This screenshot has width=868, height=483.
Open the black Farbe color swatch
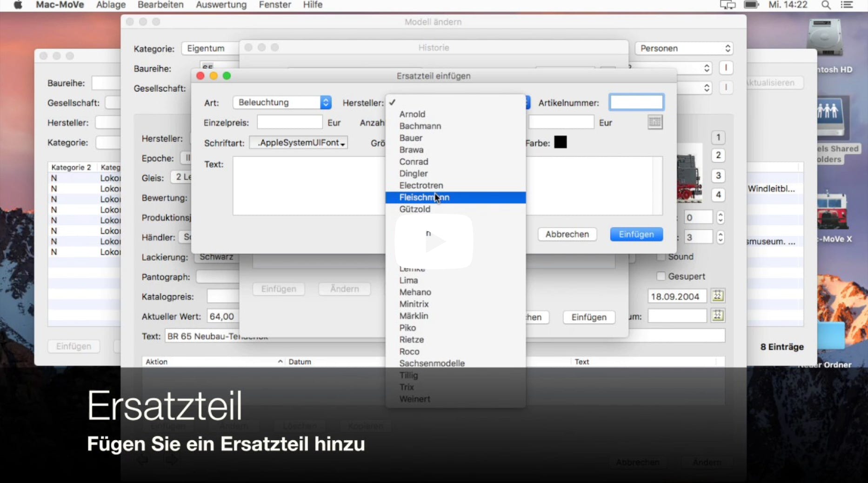(561, 142)
